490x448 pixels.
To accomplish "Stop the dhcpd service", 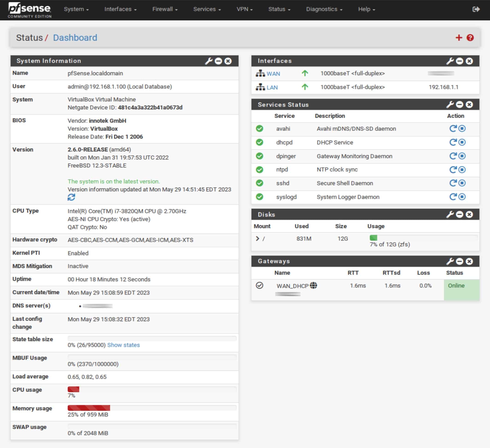I will (462, 142).
